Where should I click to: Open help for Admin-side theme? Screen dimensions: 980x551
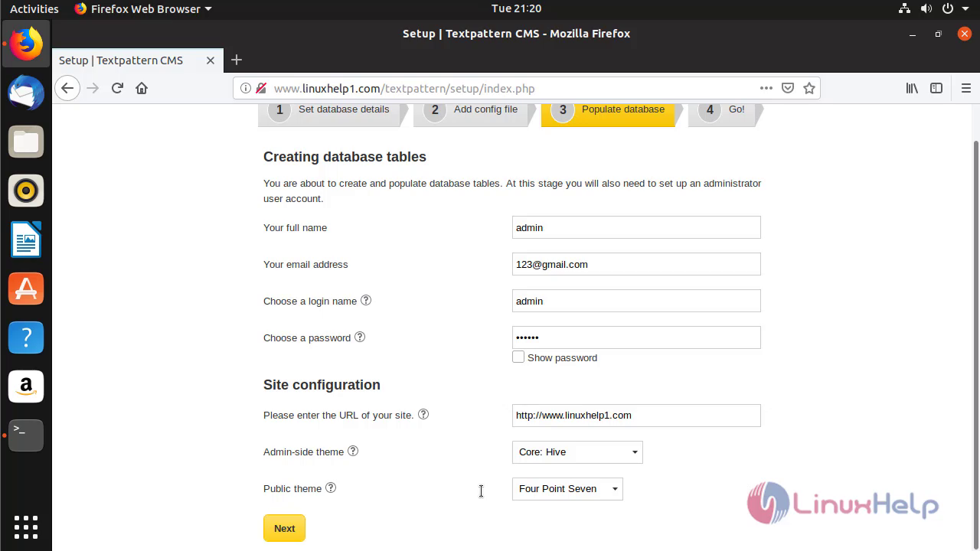353,451
